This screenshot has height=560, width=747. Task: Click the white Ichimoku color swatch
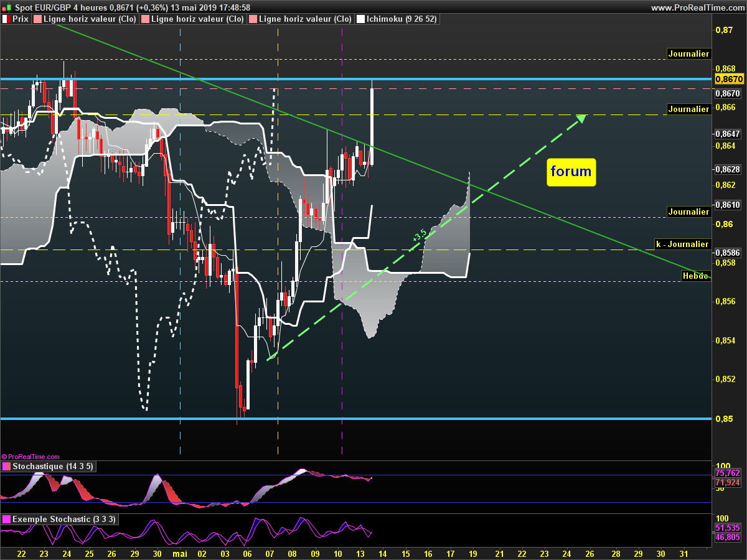(x=360, y=19)
